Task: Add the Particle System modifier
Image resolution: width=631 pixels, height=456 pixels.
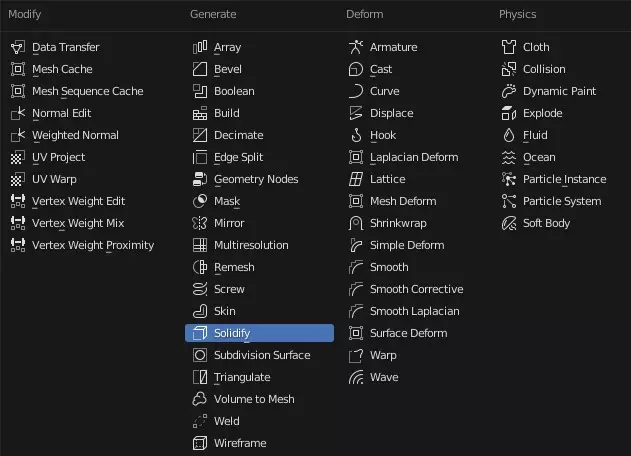Action: pyautogui.click(x=561, y=201)
